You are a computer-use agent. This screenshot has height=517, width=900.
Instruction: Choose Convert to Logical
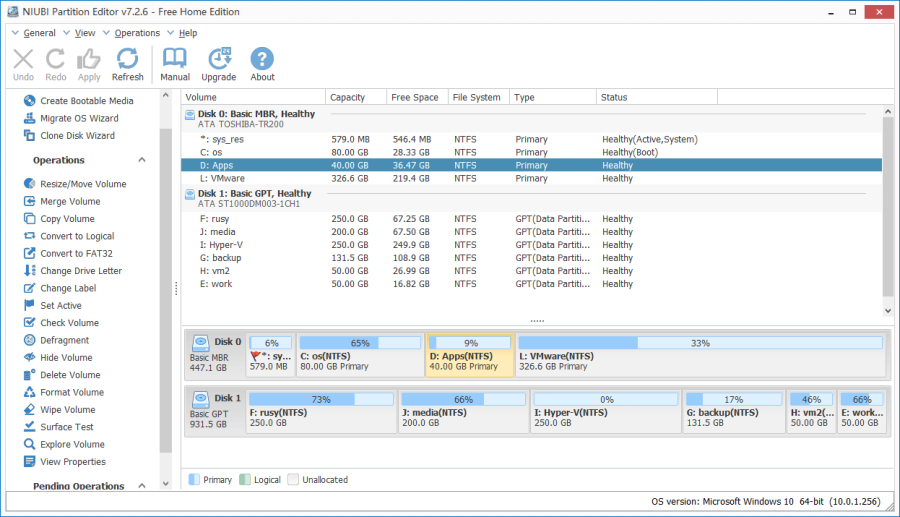tap(69, 236)
